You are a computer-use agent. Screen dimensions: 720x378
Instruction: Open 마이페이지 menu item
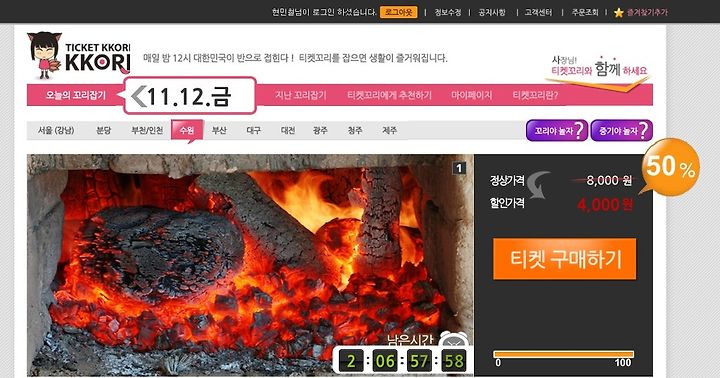click(472, 95)
